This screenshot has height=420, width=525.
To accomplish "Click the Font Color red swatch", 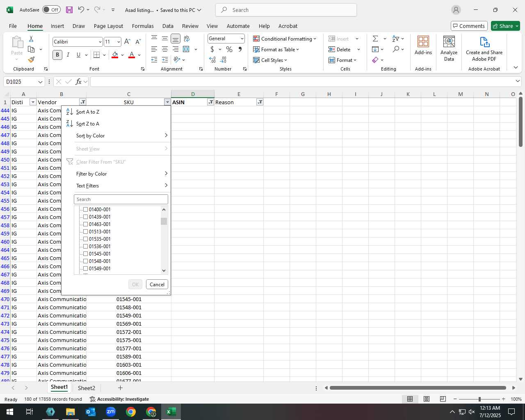I will point(132,55).
